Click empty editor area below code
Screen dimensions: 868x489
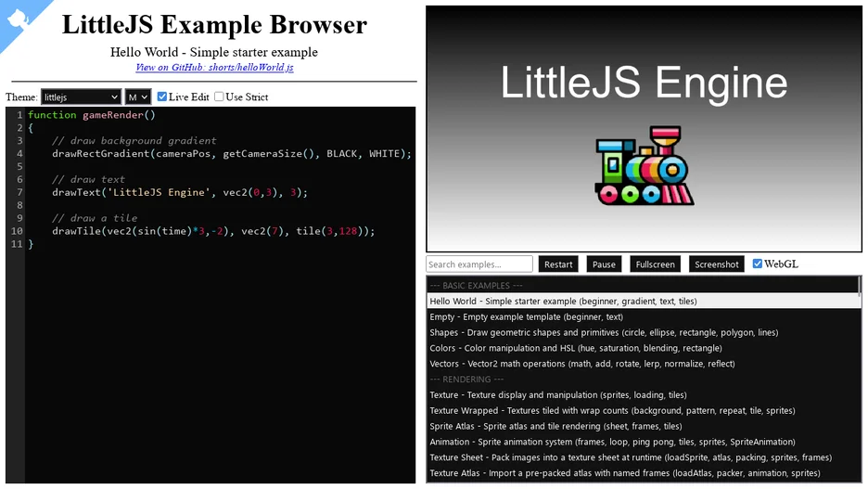click(220, 366)
